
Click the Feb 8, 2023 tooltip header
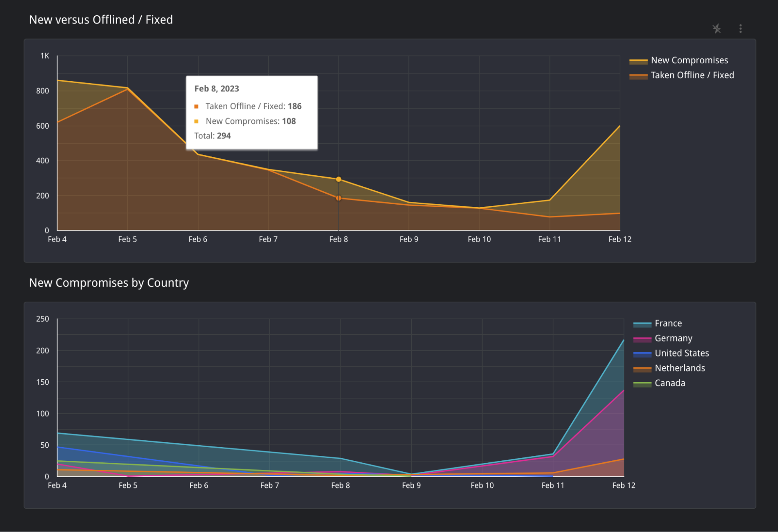(216, 89)
